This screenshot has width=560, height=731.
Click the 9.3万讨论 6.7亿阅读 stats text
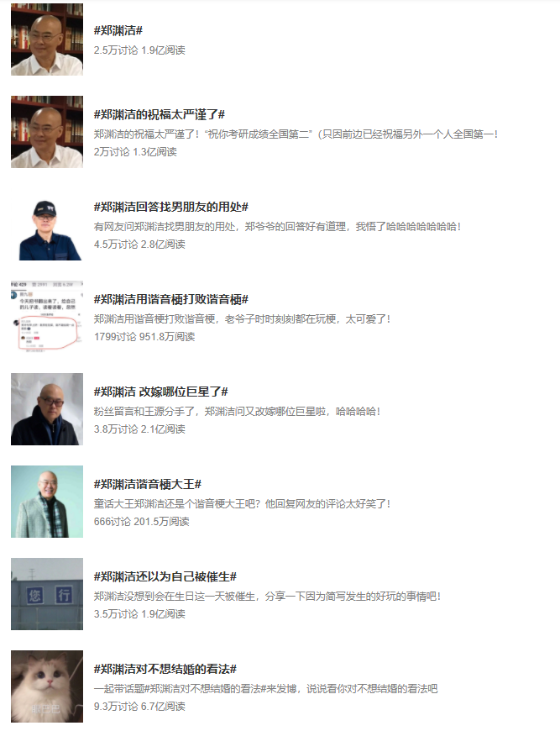[x=139, y=707]
